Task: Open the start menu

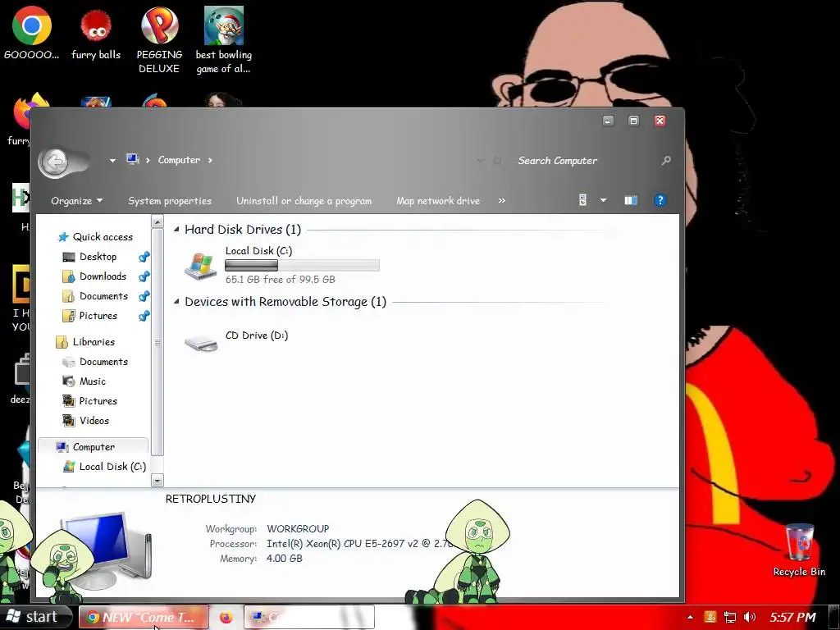Action: [35, 617]
